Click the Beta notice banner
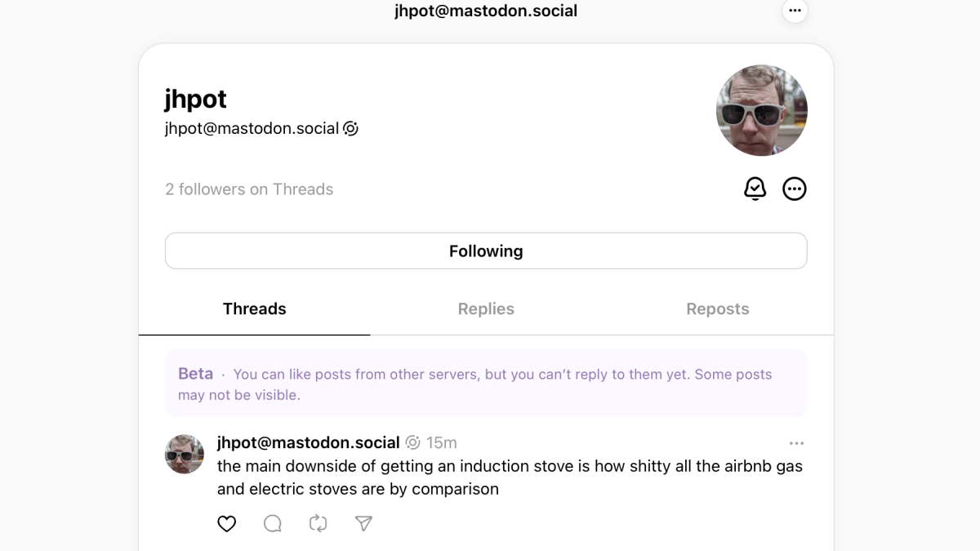Viewport: 980px width, 551px height. [x=486, y=384]
